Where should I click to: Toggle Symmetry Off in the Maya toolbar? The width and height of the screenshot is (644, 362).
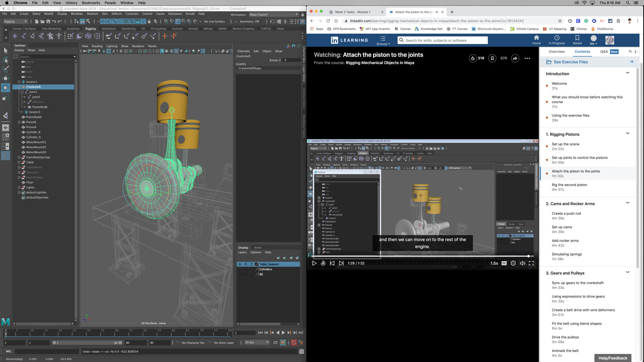click(250, 21)
